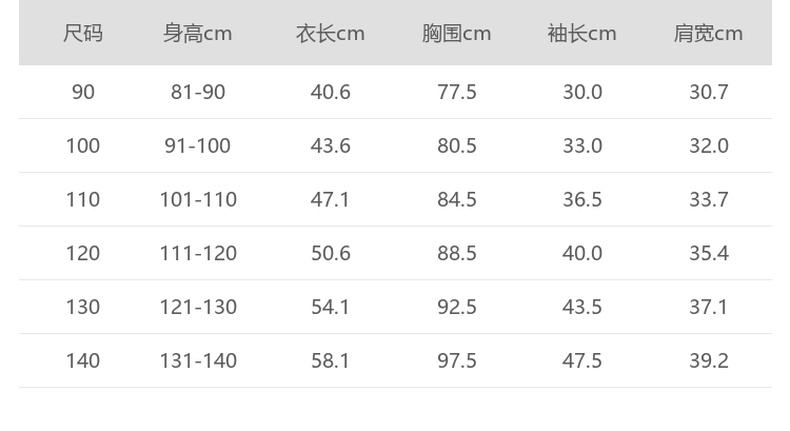Click the 衣长cm header cell
The width and height of the screenshot is (790, 431).
330,34
